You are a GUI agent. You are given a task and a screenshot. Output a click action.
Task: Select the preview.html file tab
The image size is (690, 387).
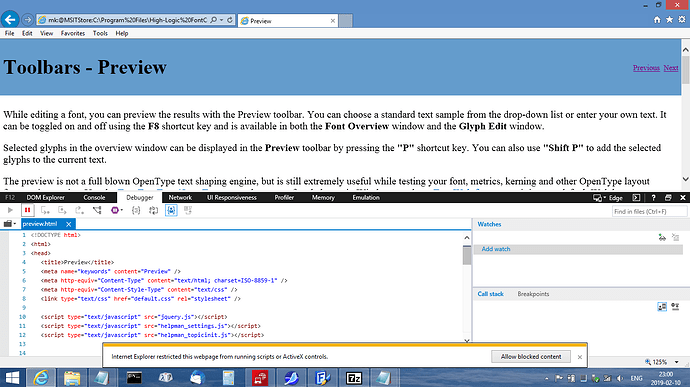click(40, 224)
